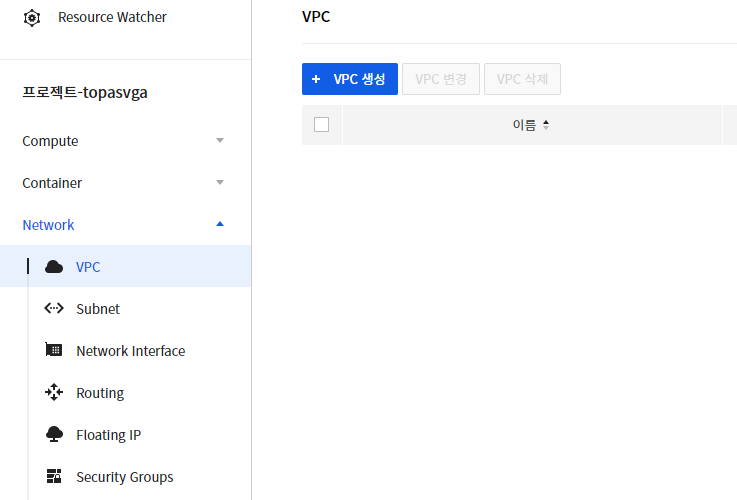Open the Floating IP page
Image resolution: width=737 pixels, height=500 pixels.
click(109, 435)
